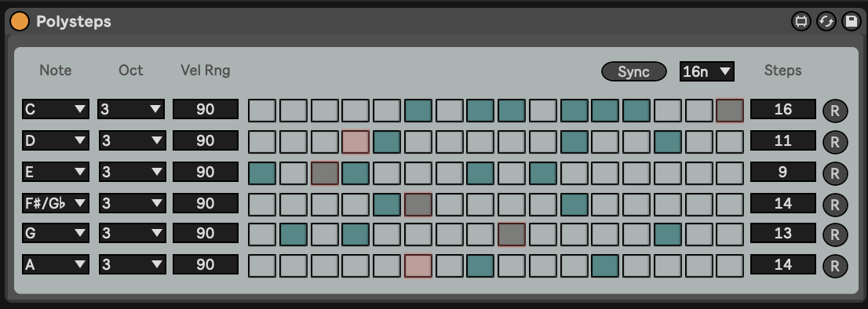This screenshot has width=868, height=309.
Task: Toggle the first step in the C row
Action: pyautogui.click(x=262, y=111)
